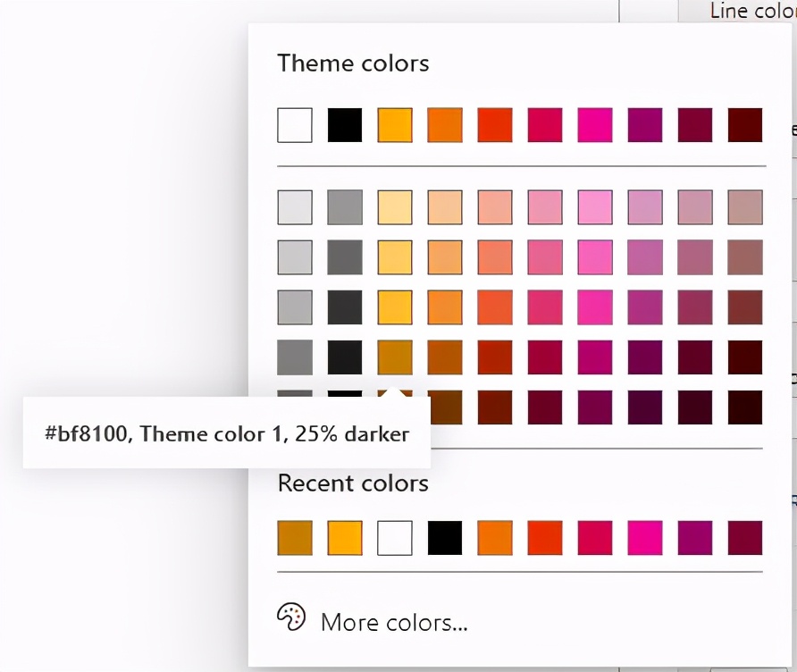Image resolution: width=797 pixels, height=672 pixels.
Task: Pick the hot pink Theme colors swatch
Action: [595, 125]
